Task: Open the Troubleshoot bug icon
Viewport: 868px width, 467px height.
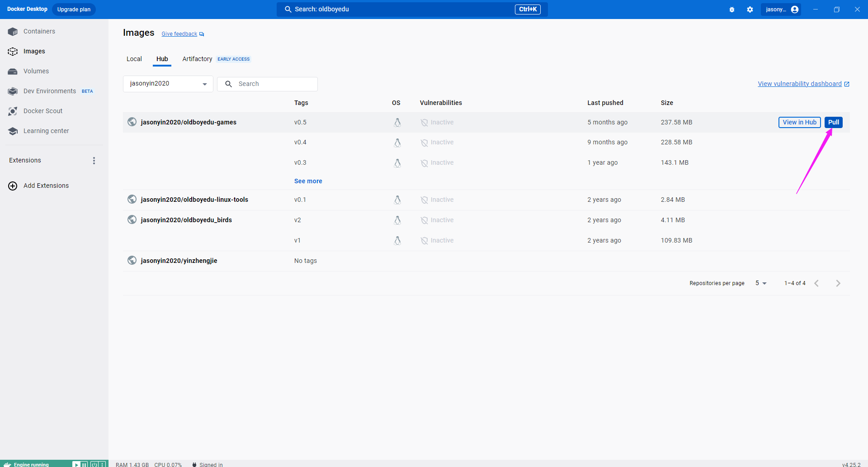Action: (732, 10)
